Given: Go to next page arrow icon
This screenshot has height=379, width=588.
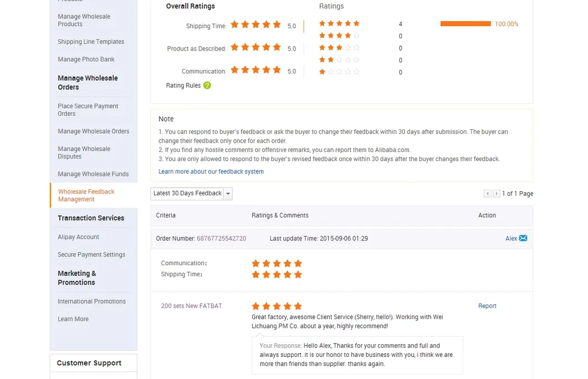Looking at the screenshot, I should tap(497, 194).
